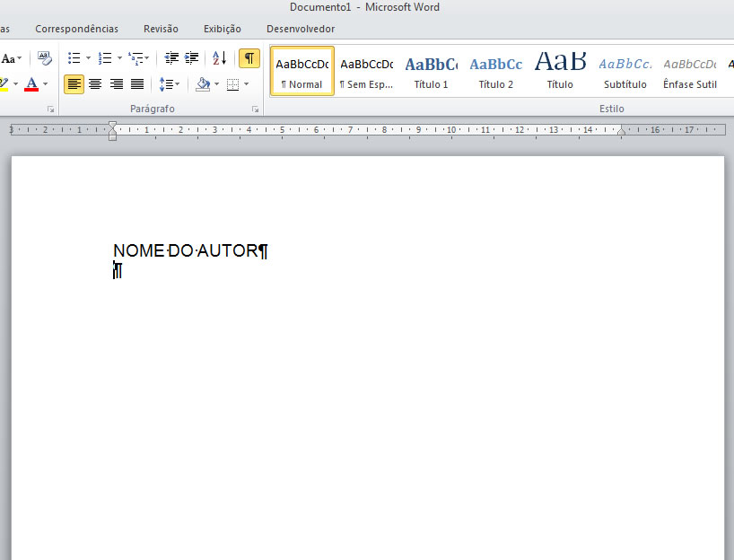Click the Clear Formatting eraser icon
Viewport: 734px width, 560px height.
point(45,58)
